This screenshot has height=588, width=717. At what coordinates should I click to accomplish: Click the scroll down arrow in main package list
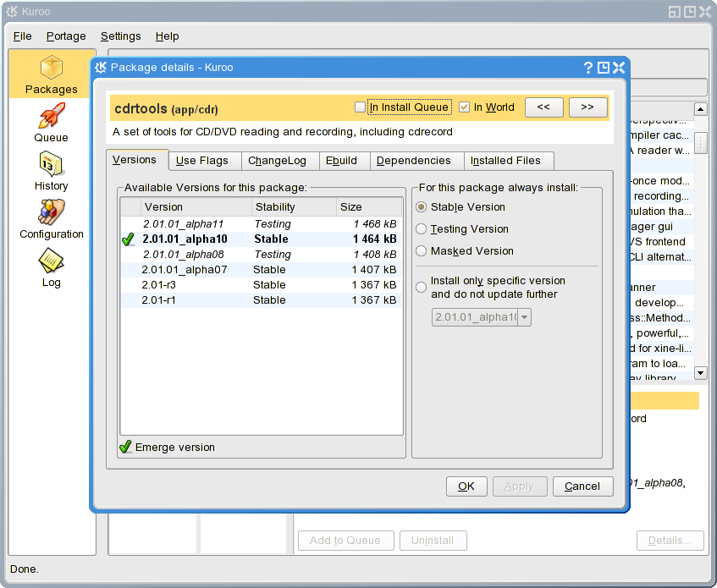701,372
